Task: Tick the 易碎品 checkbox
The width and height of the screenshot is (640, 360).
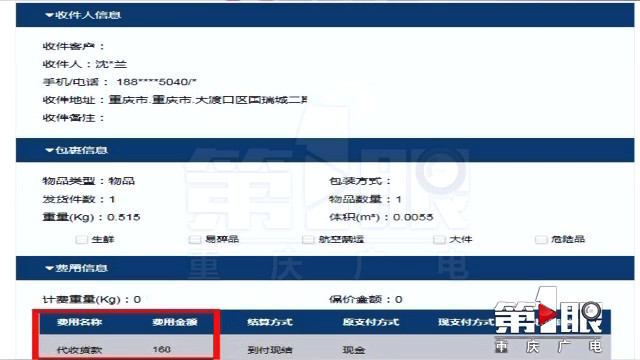Action: click(195, 239)
